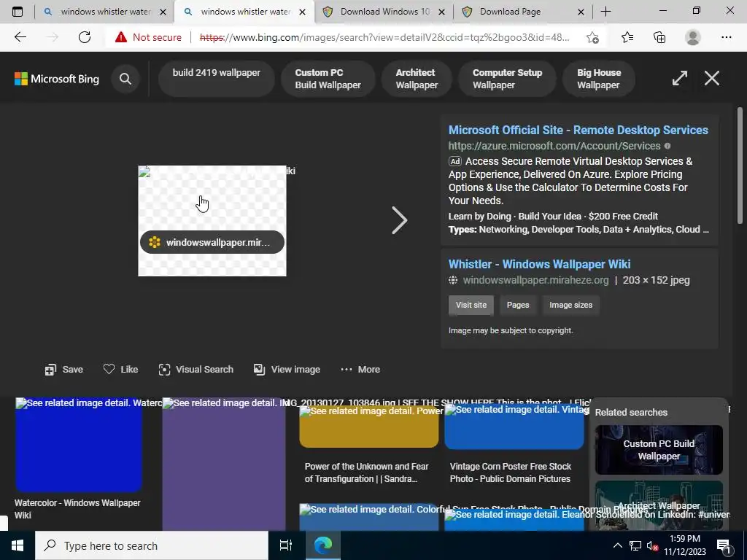The height and width of the screenshot is (560, 747).
Task: Open Microsoft Official Site Remote Desktop ad link
Action: point(578,130)
